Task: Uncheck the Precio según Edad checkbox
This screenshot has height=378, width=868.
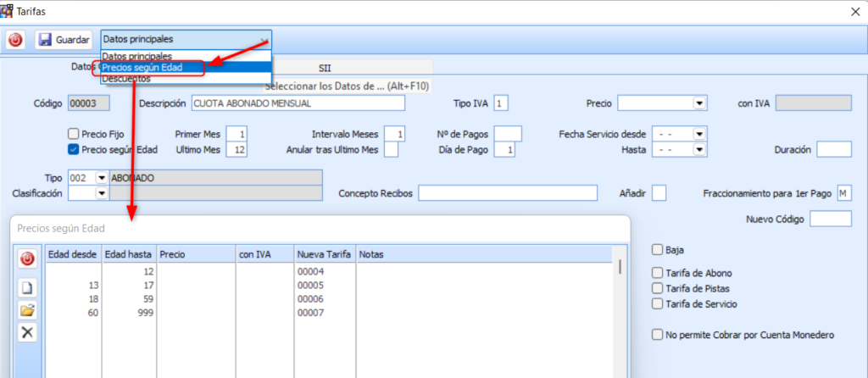Action: (x=73, y=150)
